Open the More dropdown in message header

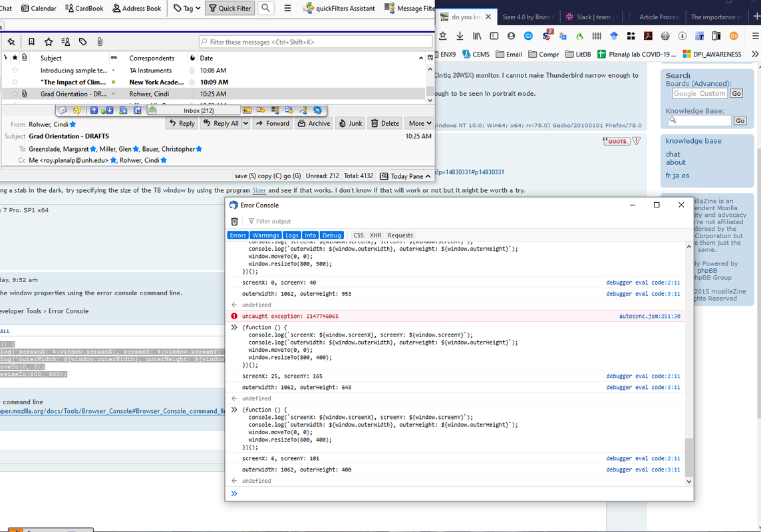click(x=420, y=123)
